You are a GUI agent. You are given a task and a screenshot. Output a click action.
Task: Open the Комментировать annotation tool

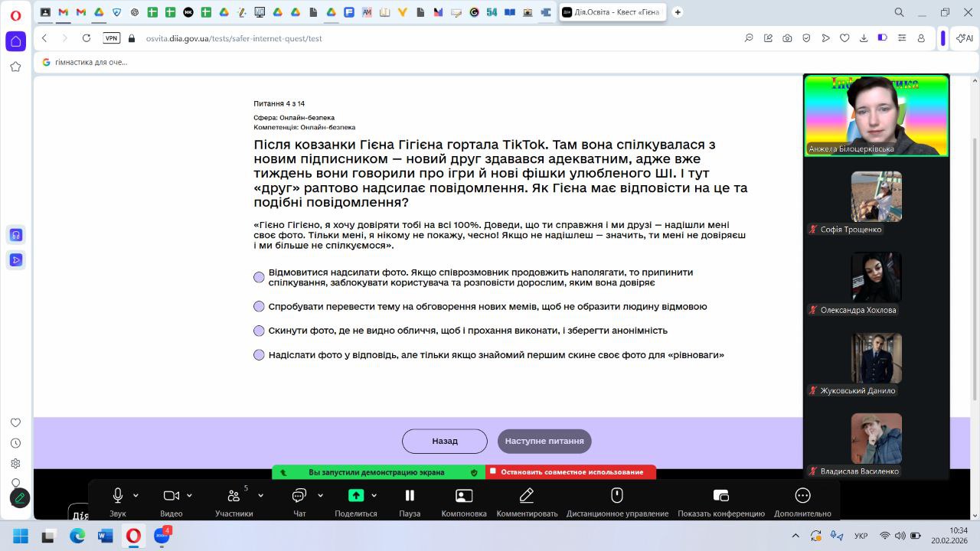click(x=527, y=496)
